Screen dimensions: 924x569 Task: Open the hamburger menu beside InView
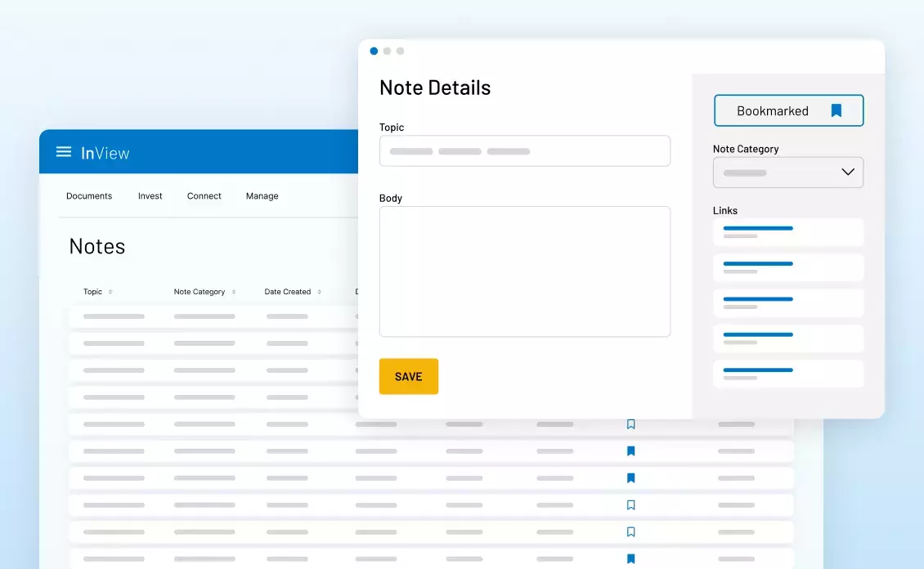[x=64, y=152]
